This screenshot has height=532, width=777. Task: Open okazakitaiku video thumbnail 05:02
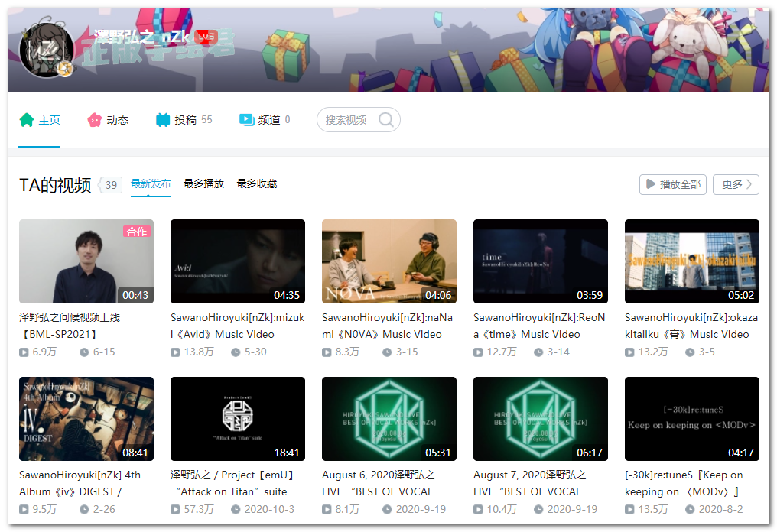click(692, 261)
